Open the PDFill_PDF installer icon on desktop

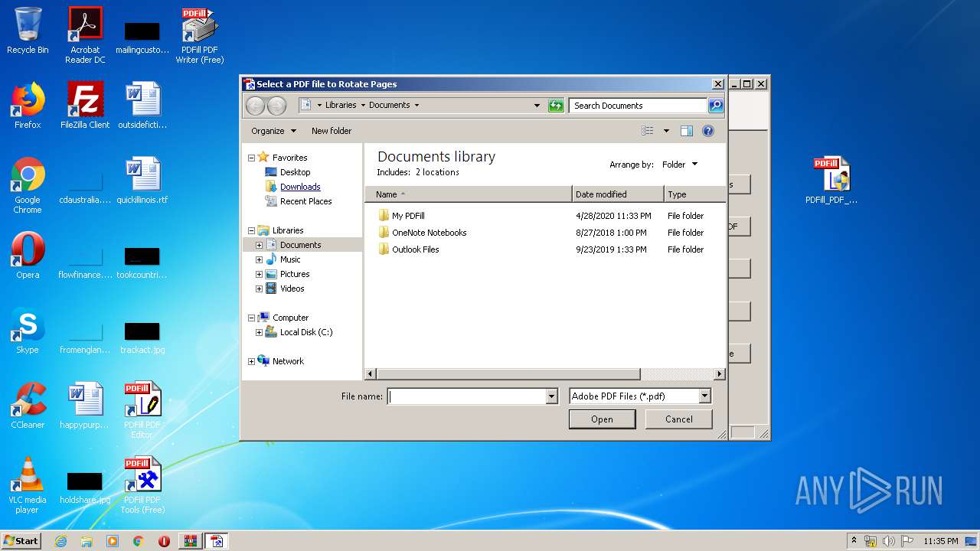(x=831, y=181)
